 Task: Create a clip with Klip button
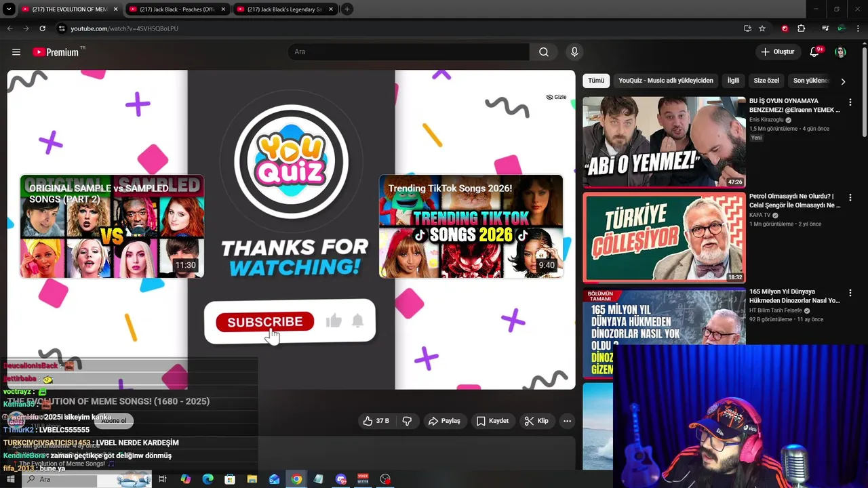click(536, 421)
